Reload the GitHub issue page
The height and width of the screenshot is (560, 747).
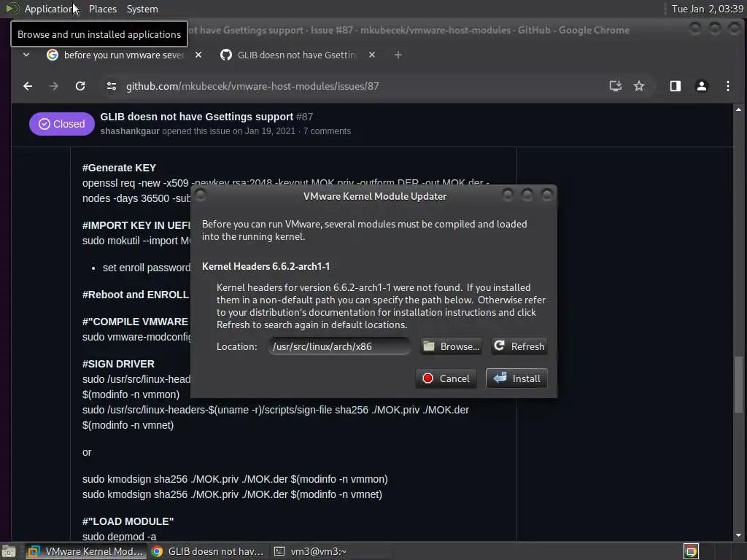(80, 86)
